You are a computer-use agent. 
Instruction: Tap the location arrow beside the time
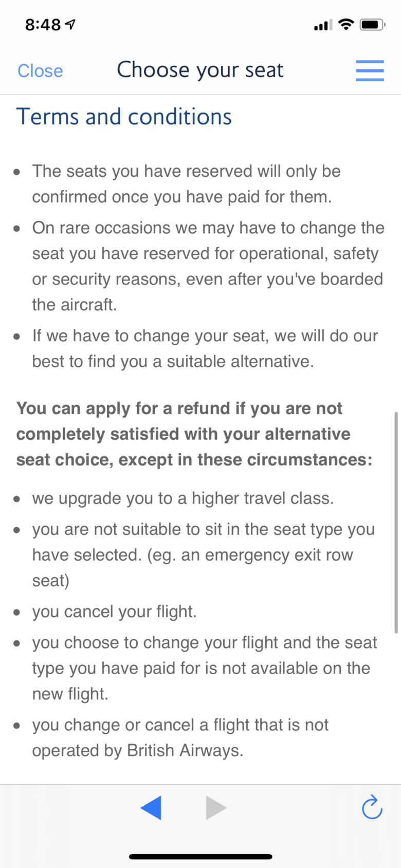click(x=70, y=24)
